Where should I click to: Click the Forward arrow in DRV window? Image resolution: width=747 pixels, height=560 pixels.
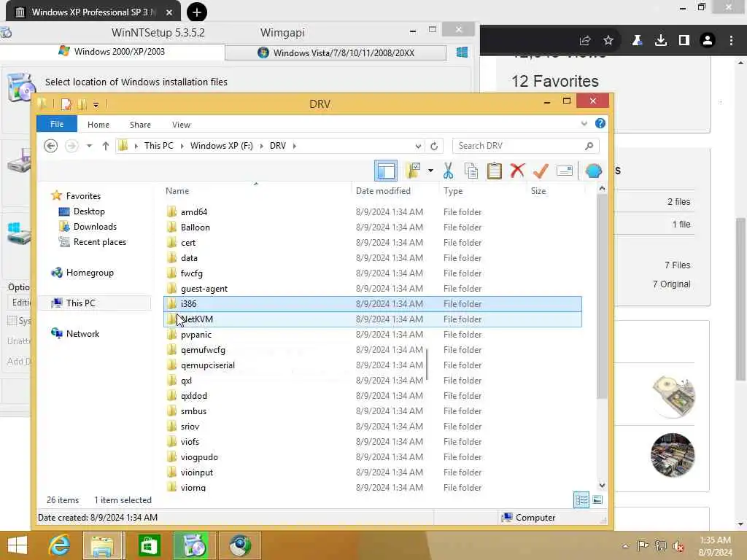(x=71, y=146)
